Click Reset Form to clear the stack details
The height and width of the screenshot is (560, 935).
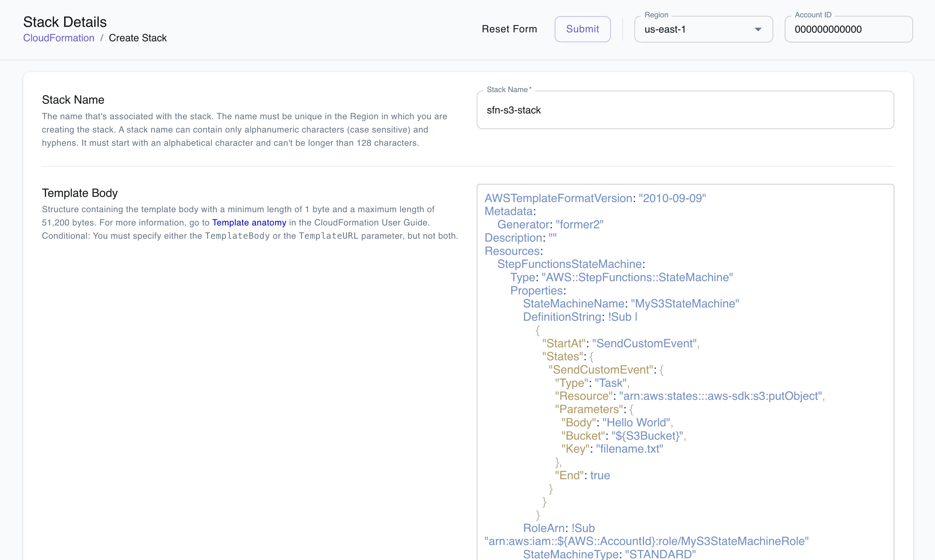(509, 29)
